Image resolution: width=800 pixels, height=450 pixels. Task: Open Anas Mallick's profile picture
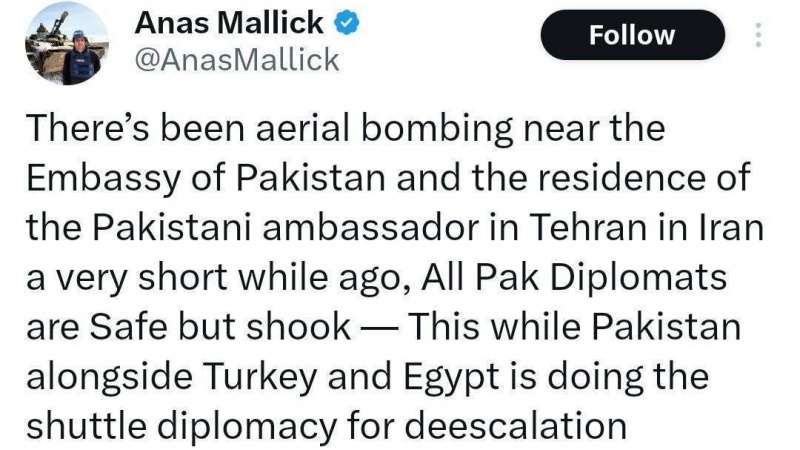pyautogui.click(x=65, y=43)
